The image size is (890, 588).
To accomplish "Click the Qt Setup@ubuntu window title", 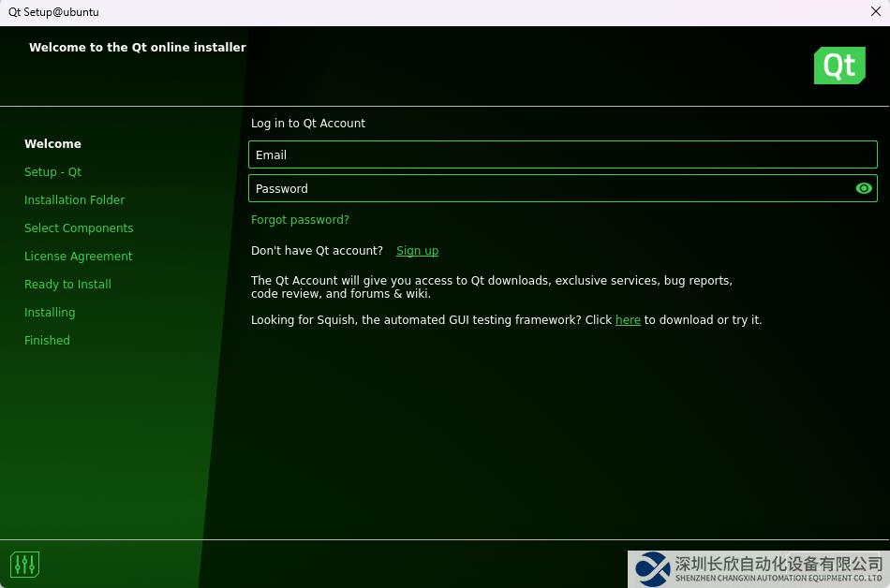I will pyautogui.click(x=53, y=12).
